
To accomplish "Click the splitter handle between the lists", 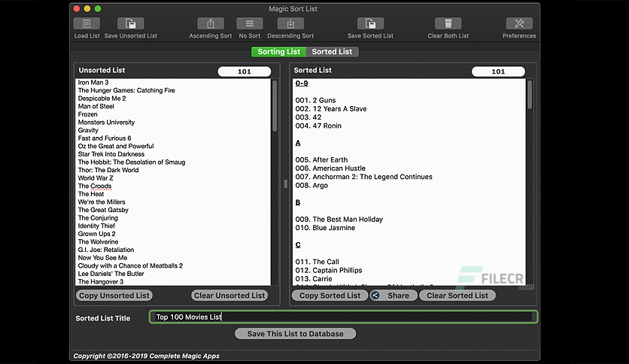I will (x=285, y=184).
